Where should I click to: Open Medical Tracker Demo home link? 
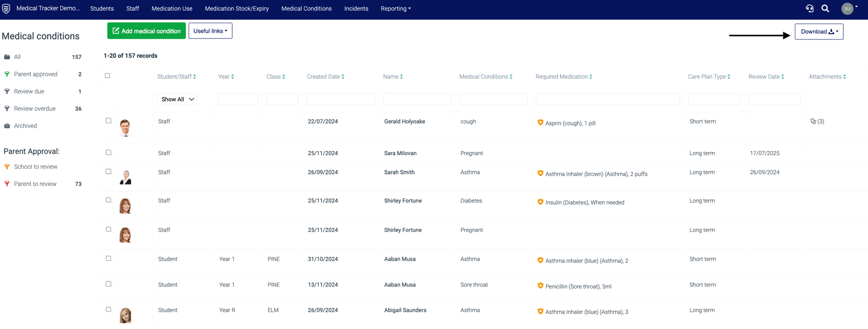(x=48, y=9)
